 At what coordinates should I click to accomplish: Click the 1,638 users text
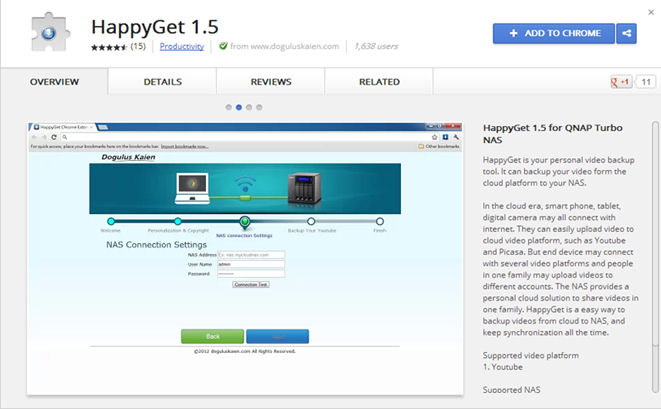[376, 46]
